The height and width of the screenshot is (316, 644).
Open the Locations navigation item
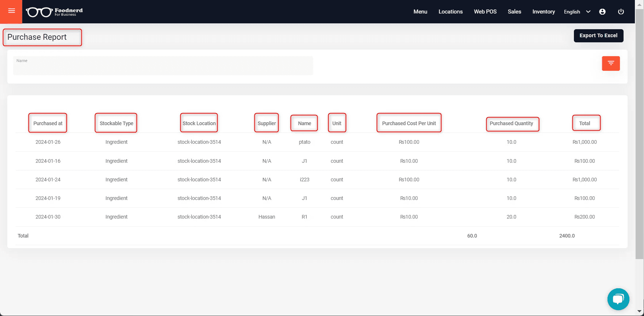point(451,12)
